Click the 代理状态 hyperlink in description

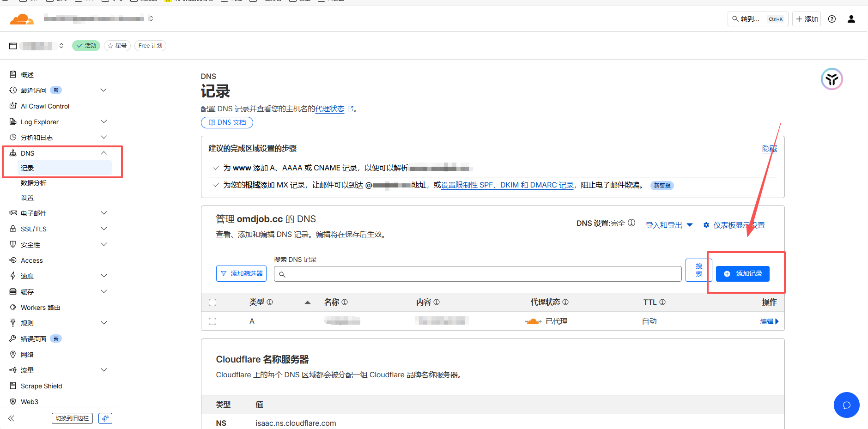pos(330,109)
